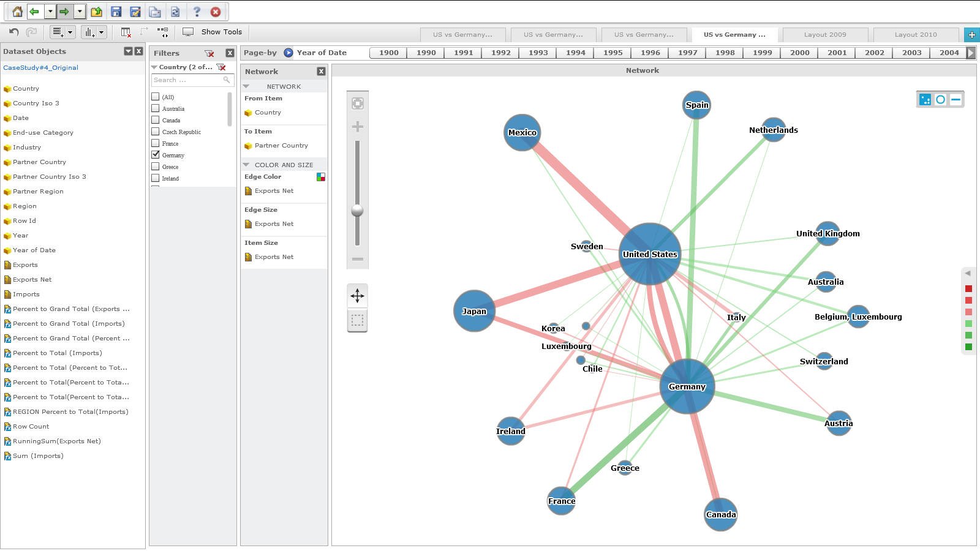Enable the France filter checkbox
The width and height of the screenshot is (980, 551).
click(156, 143)
